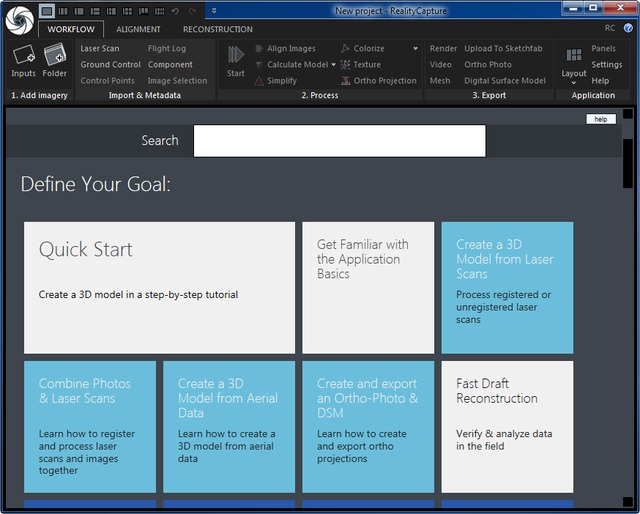
Task: Click the Texture tool icon
Action: click(345, 65)
